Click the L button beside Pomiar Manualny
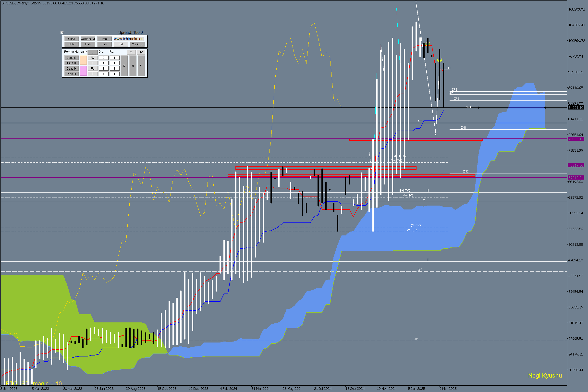 click(x=93, y=52)
